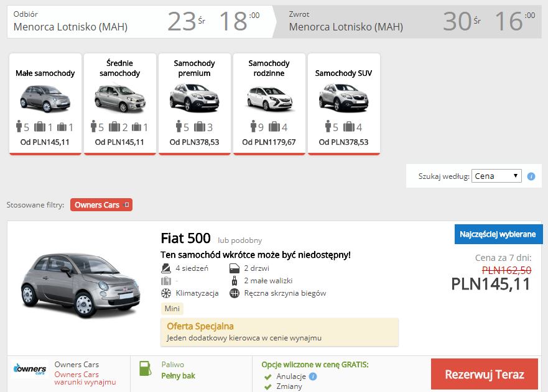Click the seats icon beside 4 siedzeń

point(166,268)
